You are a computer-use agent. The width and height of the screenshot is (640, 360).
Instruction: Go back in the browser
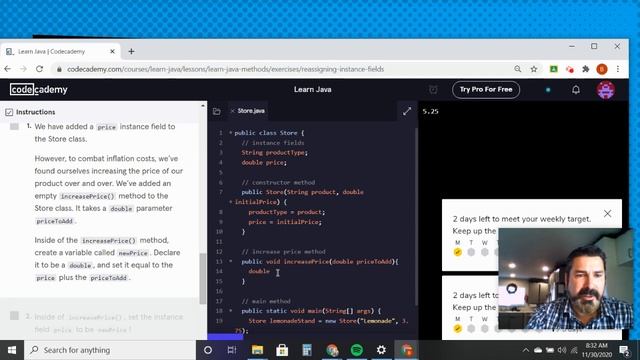pos(8,69)
